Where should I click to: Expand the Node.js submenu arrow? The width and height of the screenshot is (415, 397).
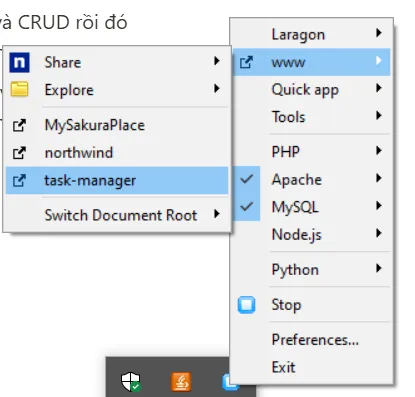(378, 233)
